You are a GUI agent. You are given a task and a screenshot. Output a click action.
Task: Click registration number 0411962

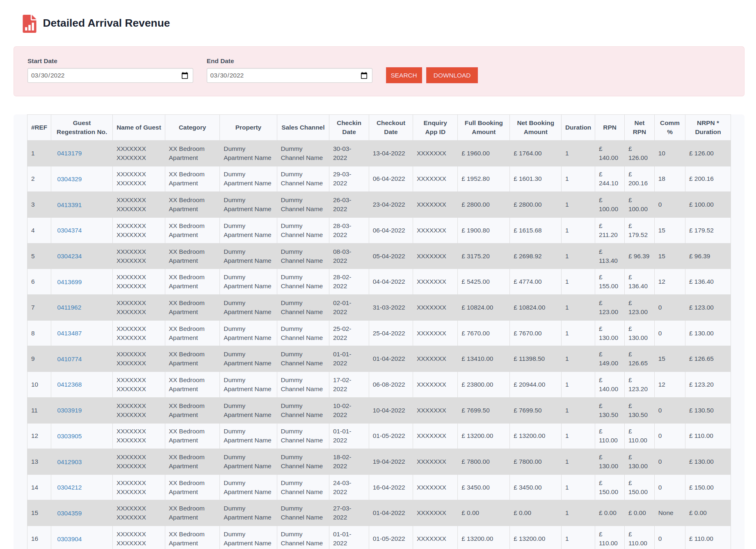[69, 308]
